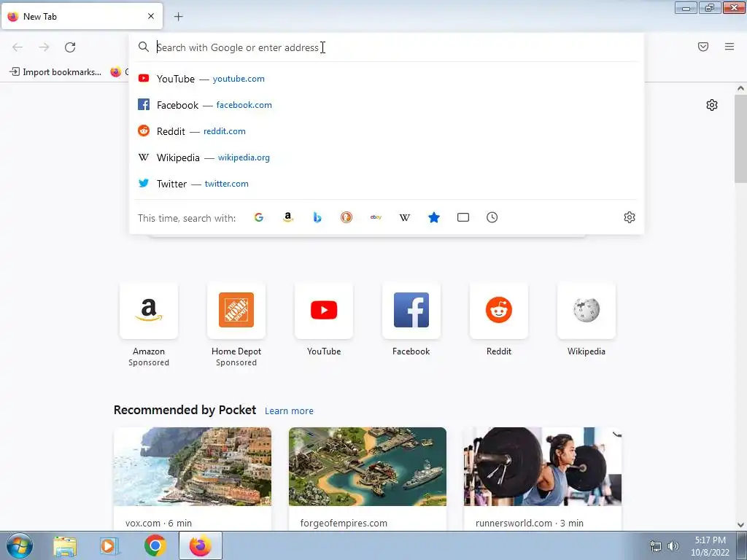Choose Bing as one-time search engine

tap(317, 217)
